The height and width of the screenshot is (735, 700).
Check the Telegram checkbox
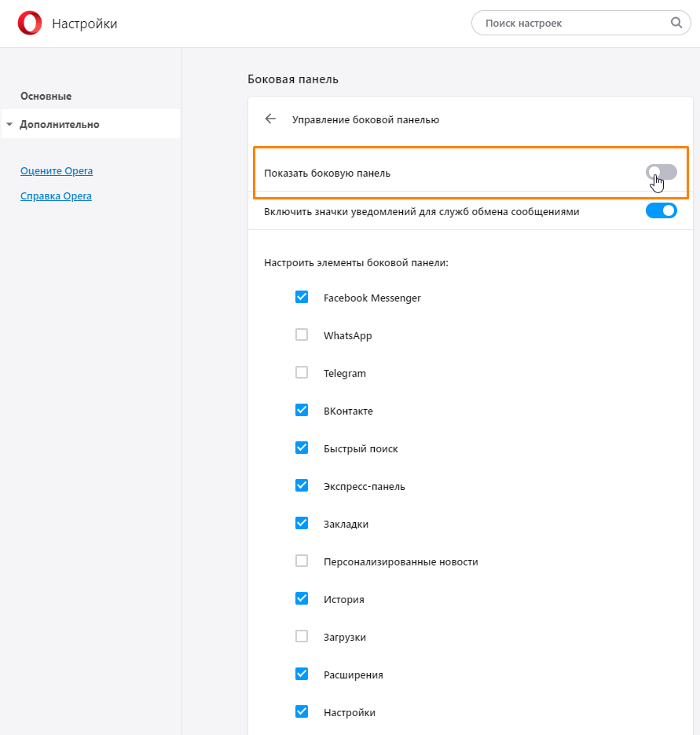point(302,373)
